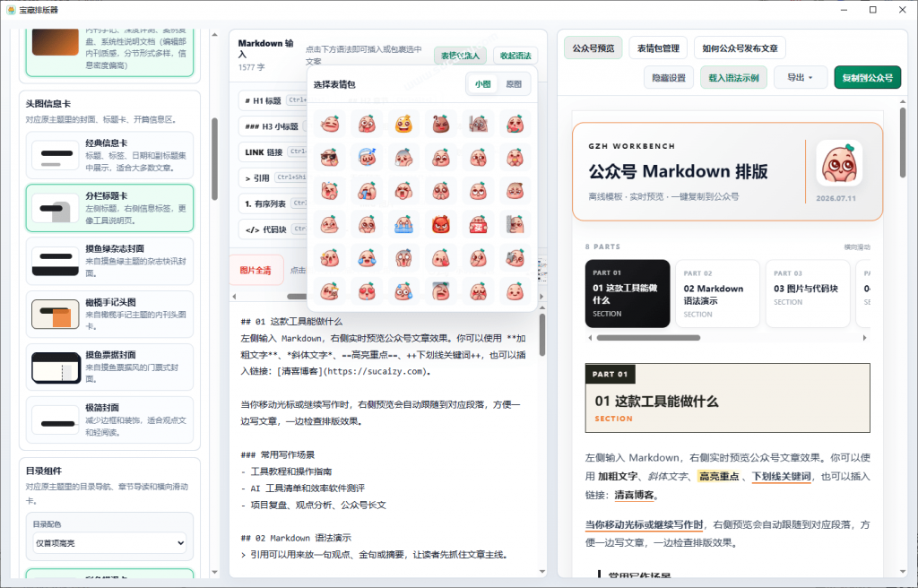918x588 pixels.
Task: Insert 代码块 code block syntax
Action: click(273, 229)
